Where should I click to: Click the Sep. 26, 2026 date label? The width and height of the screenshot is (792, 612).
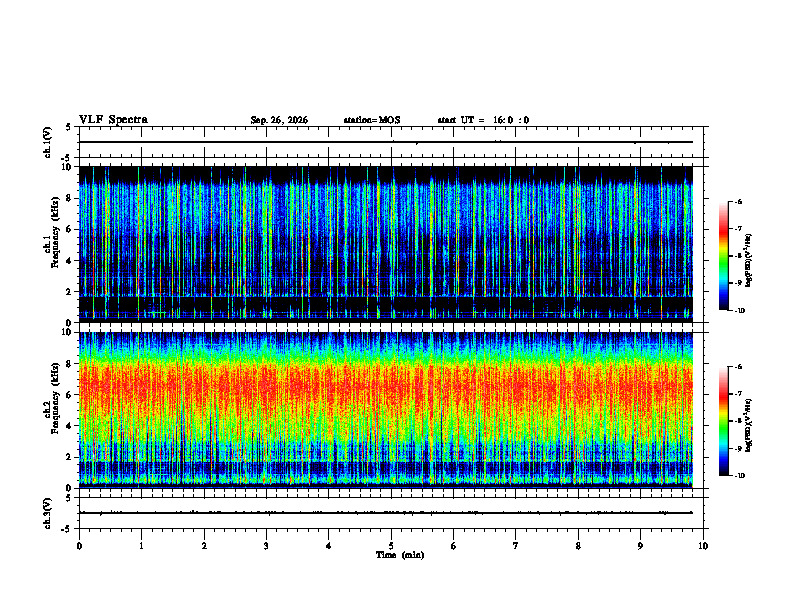[x=279, y=120]
